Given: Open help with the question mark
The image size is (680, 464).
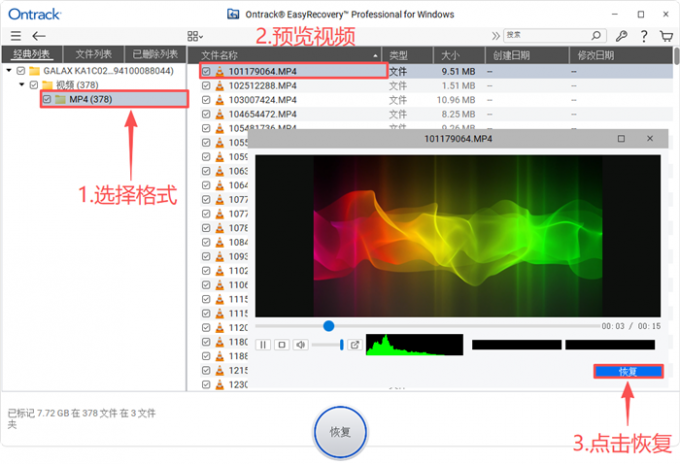Looking at the screenshot, I should coord(644,36).
